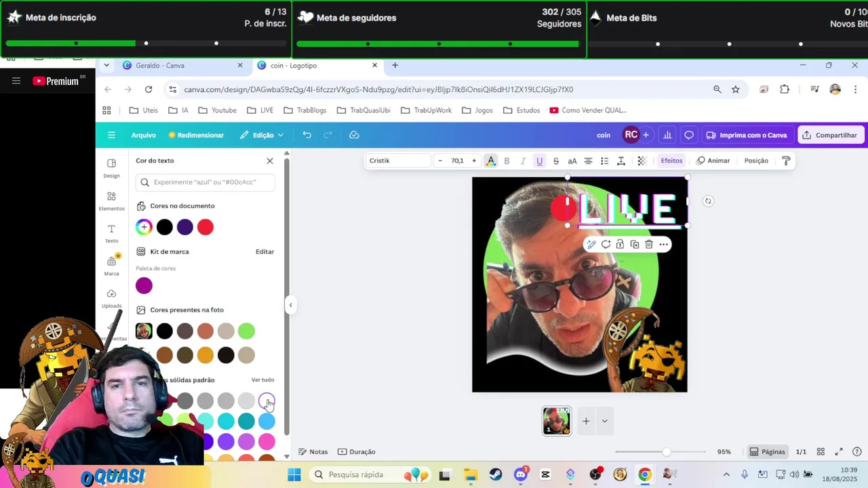Enter fullscreen presentation mode
The height and width of the screenshot is (488, 868).
[839, 451]
